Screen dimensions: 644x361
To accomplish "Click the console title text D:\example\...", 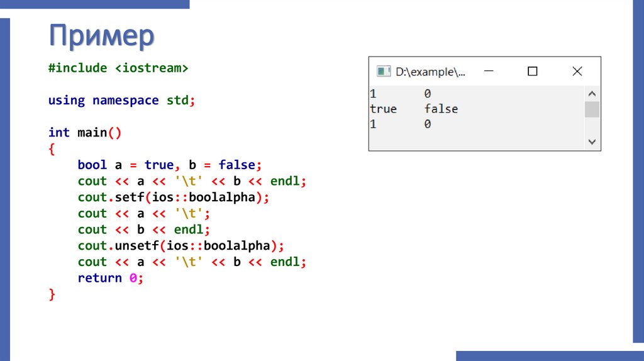I will coord(430,72).
